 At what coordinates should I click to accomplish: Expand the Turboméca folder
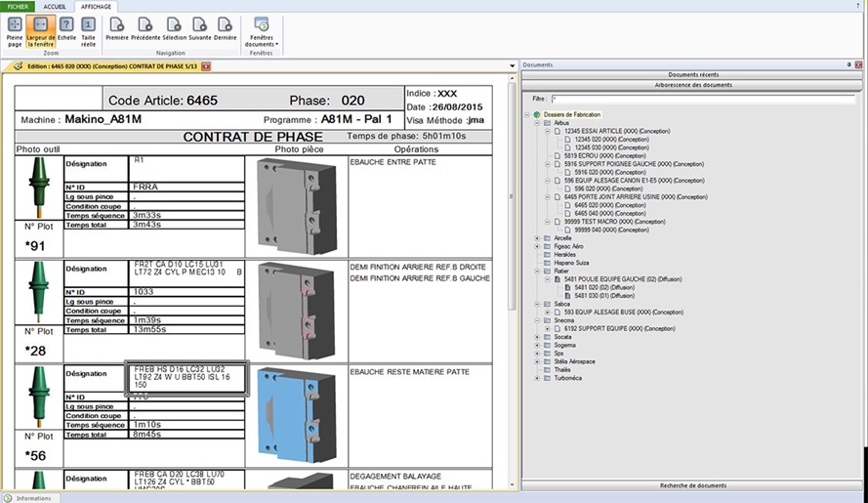pyautogui.click(x=536, y=378)
